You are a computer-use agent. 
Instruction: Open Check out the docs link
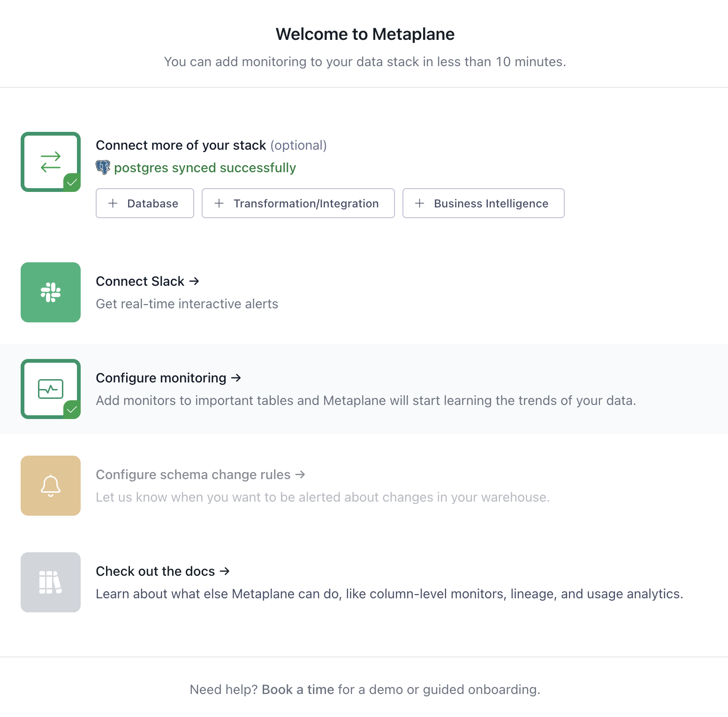[x=163, y=571]
